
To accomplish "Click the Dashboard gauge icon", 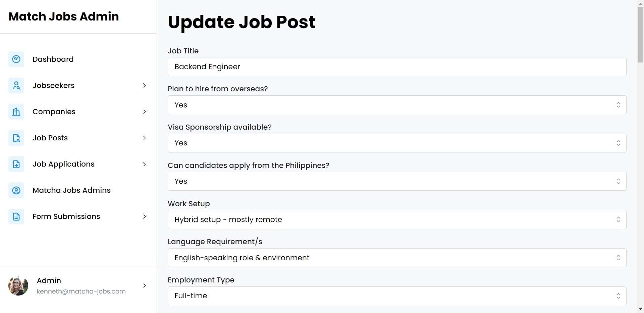I will point(16,59).
